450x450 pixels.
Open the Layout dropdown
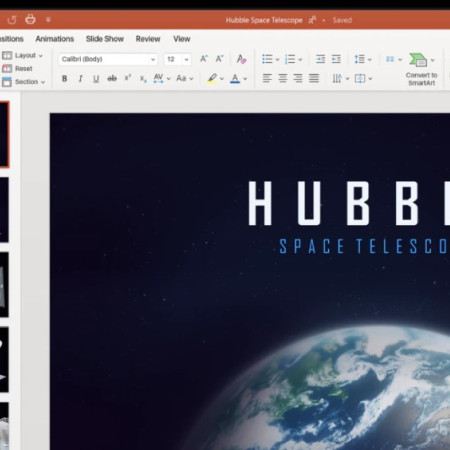[x=23, y=55]
